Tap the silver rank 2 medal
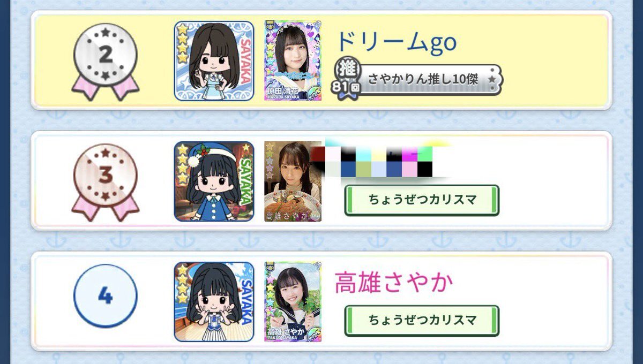This screenshot has width=643, height=364. tap(106, 60)
